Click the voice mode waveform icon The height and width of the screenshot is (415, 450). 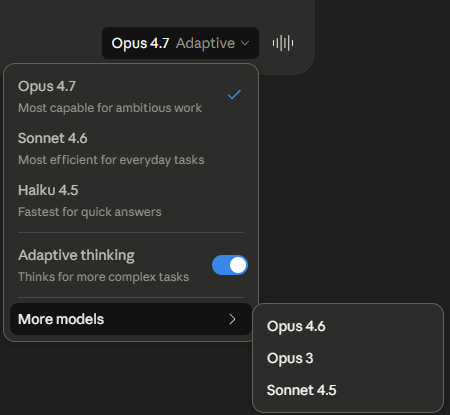tap(283, 43)
